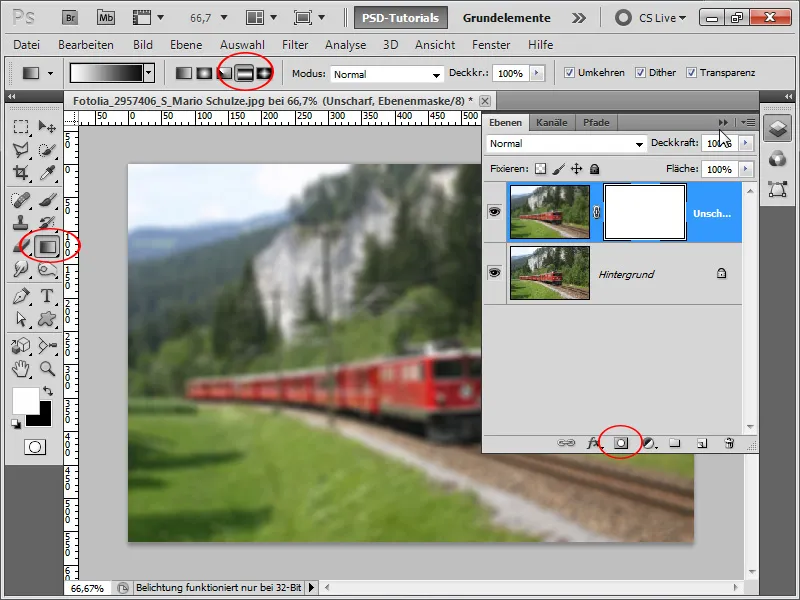This screenshot has width=800, height=600.
Task: Select the Pen tool
Action: pos(21,296)
